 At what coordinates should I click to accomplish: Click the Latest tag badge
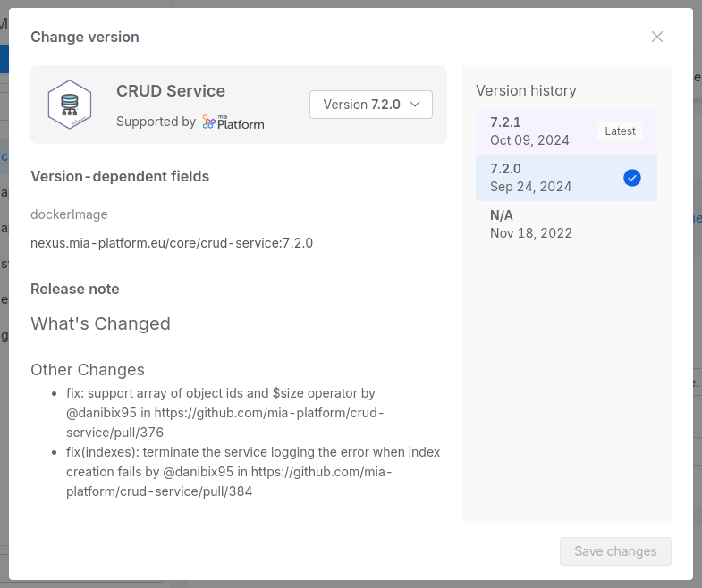(620, 131)
